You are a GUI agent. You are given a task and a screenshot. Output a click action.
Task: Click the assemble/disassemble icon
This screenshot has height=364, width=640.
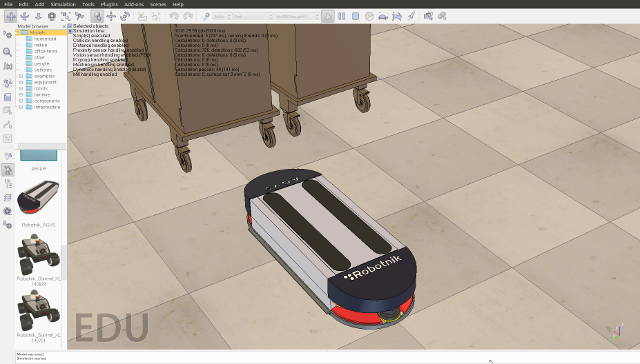(142, 16)
